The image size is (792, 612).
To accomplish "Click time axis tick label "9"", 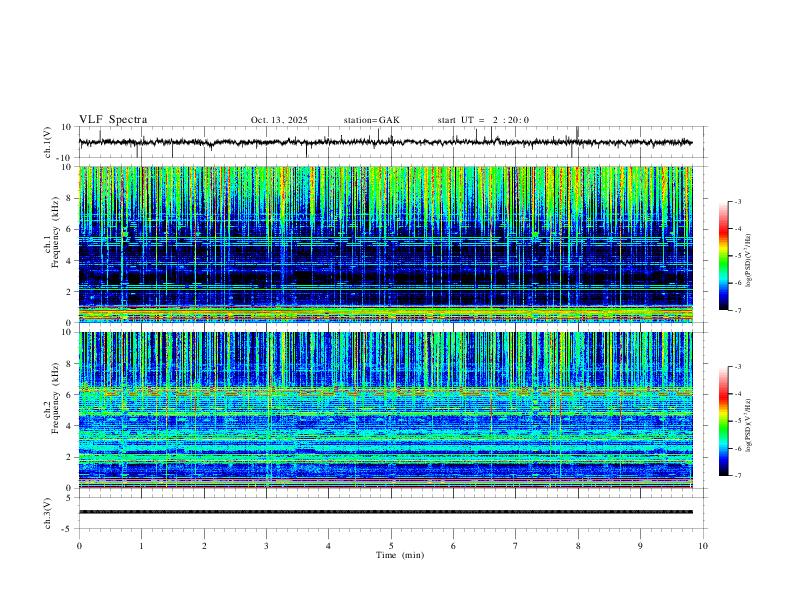I will click(x=640, y=546).
